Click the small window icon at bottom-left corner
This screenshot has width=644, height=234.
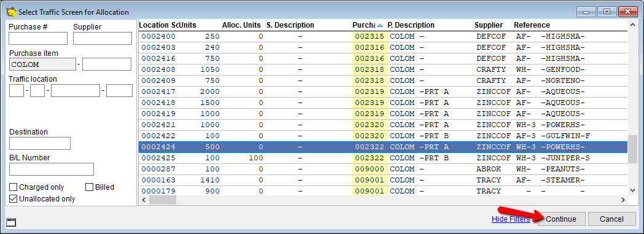12,222
